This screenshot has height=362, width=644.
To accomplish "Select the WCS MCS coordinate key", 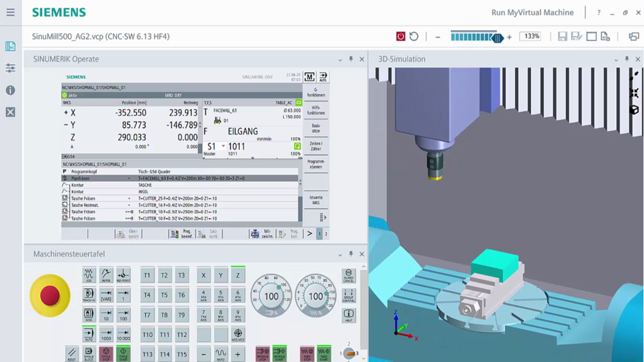I will [x=238, y=334].
